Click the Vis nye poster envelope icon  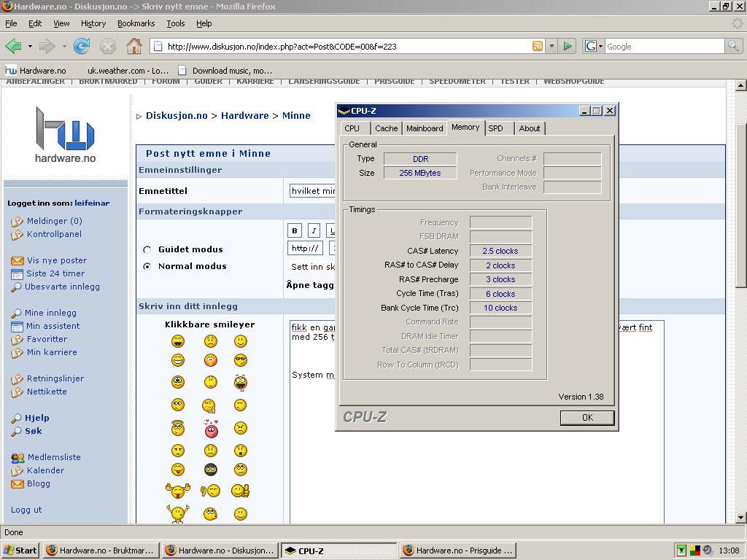tap(18, 261)
